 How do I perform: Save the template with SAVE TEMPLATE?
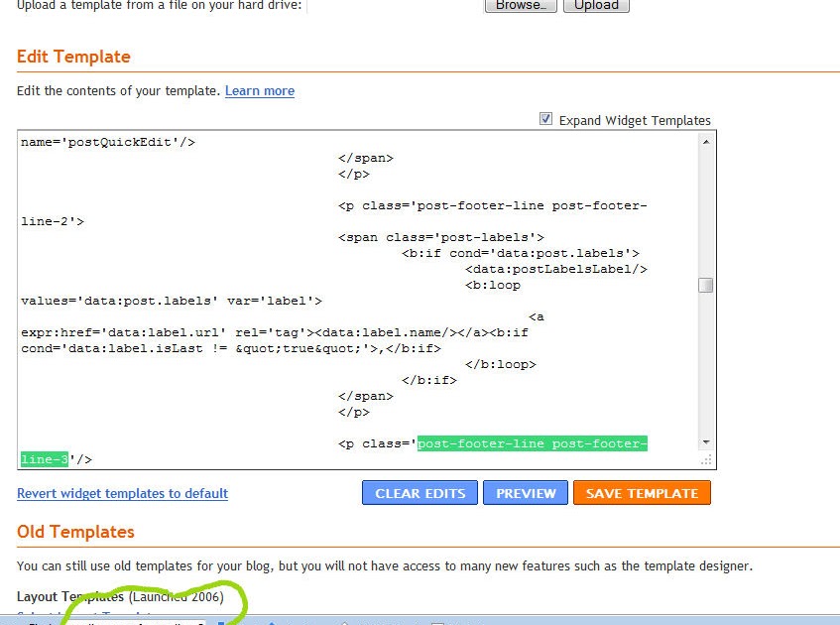[642, 492]
